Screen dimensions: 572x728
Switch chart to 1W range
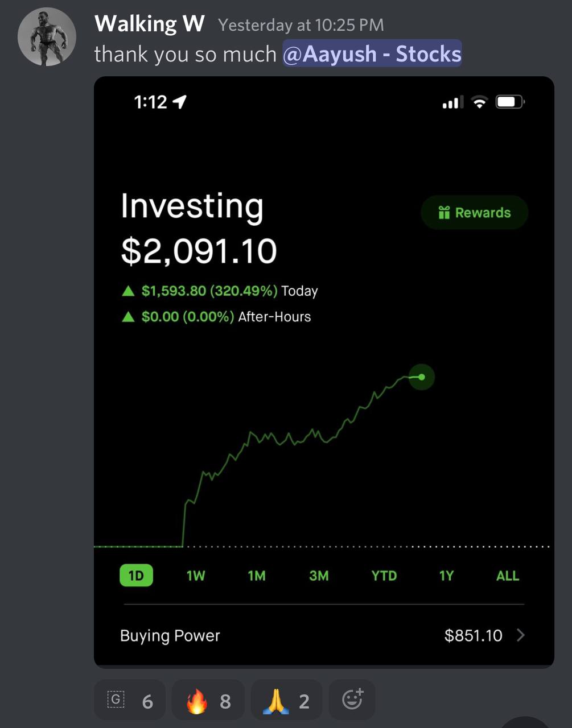click(196, 576)
